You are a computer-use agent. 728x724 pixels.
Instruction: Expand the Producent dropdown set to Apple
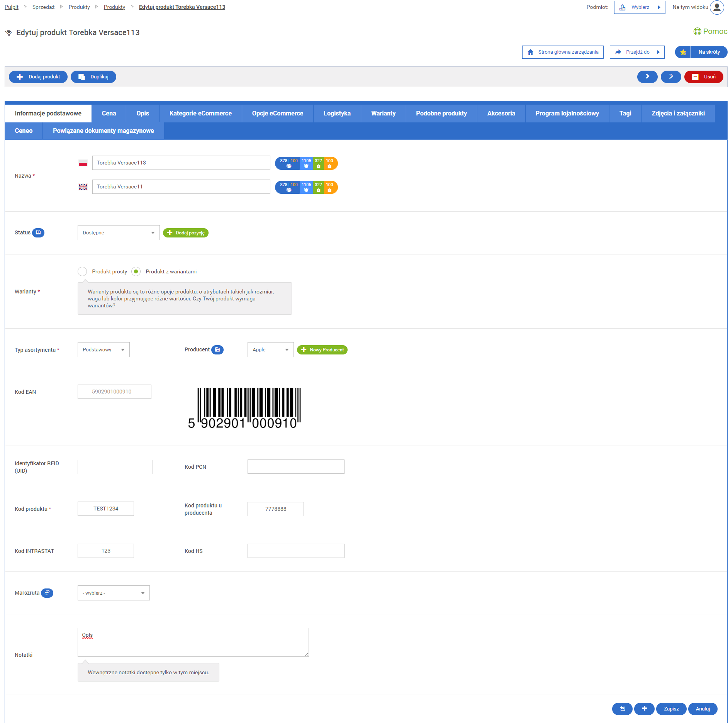(x=270, y=350)
